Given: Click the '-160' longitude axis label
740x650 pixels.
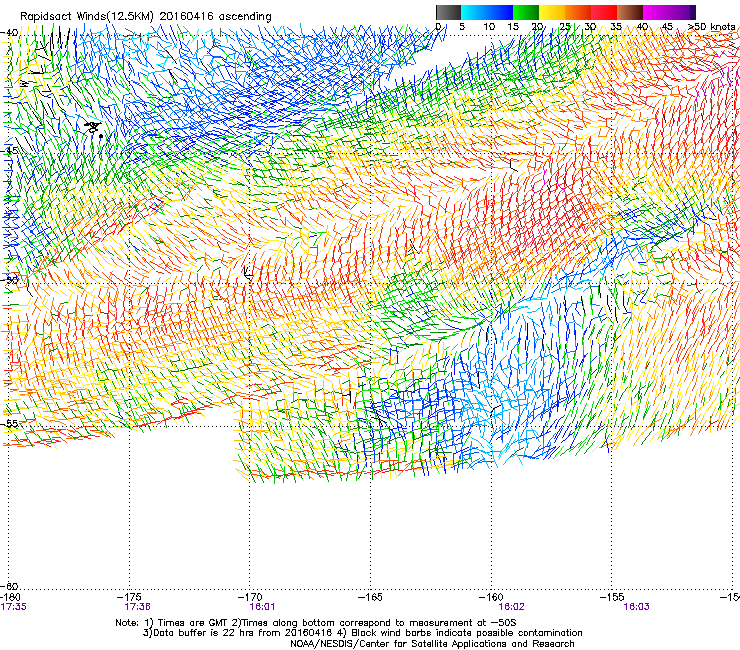Looking at the screenshot, I should [x=493, y=597].
